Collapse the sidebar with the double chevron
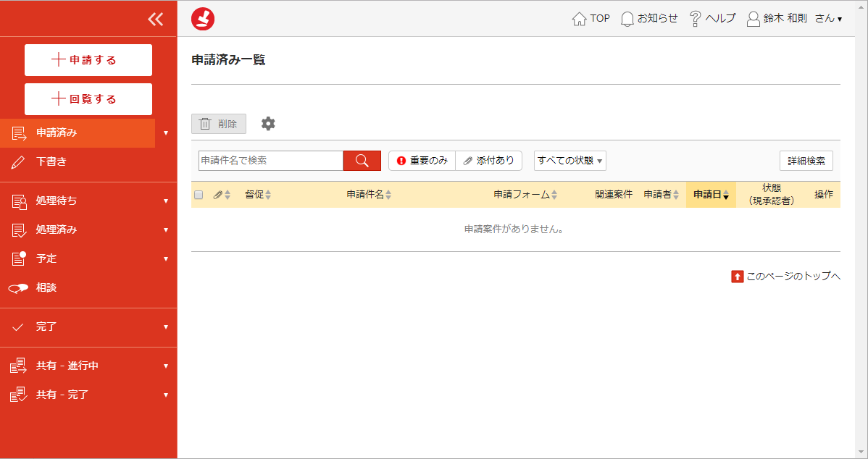868x459 pixels. pyautogui.click(x=156, y=20)
